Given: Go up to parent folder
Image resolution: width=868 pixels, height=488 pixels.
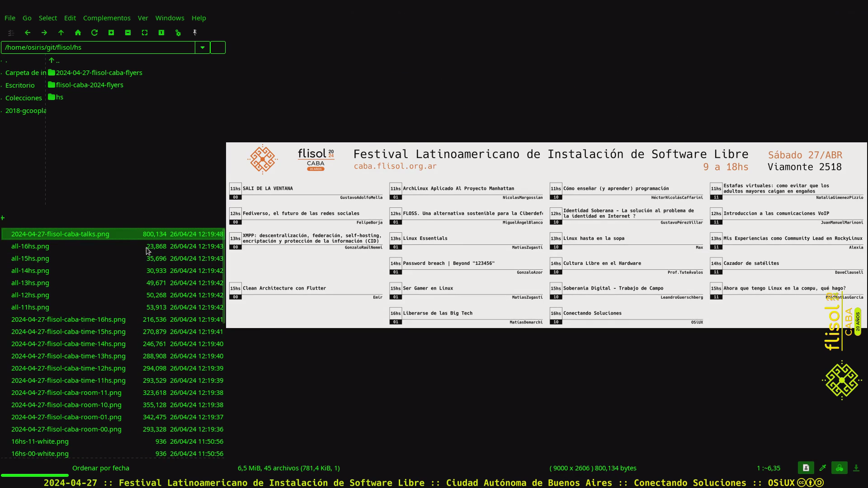Looking at the screenshot, I should (61, 33).
